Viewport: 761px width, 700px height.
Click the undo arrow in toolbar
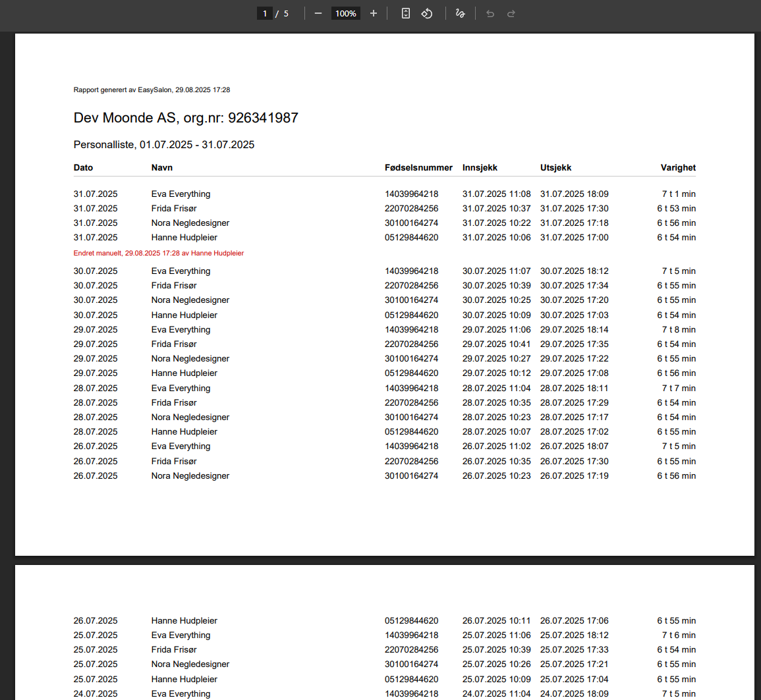click(490, 13)
